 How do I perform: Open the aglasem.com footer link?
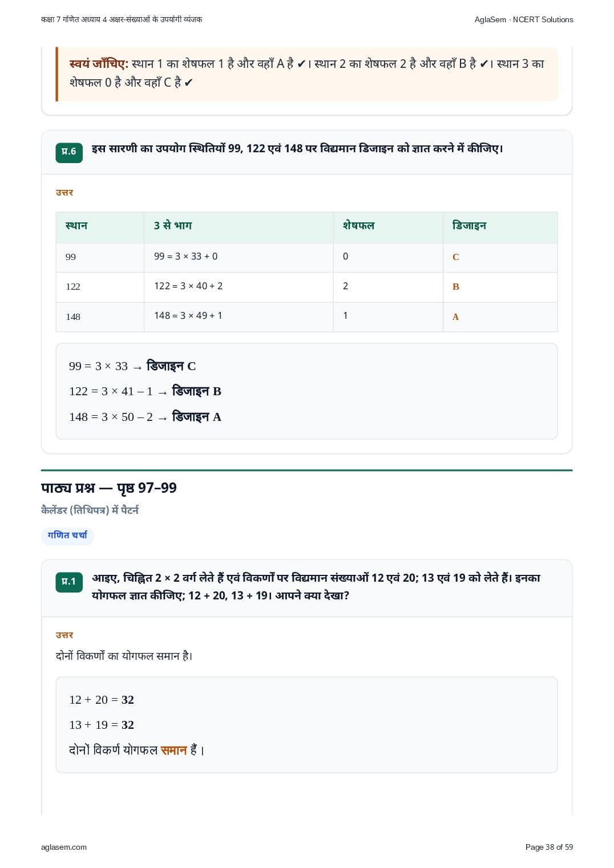tap(64, 847)
